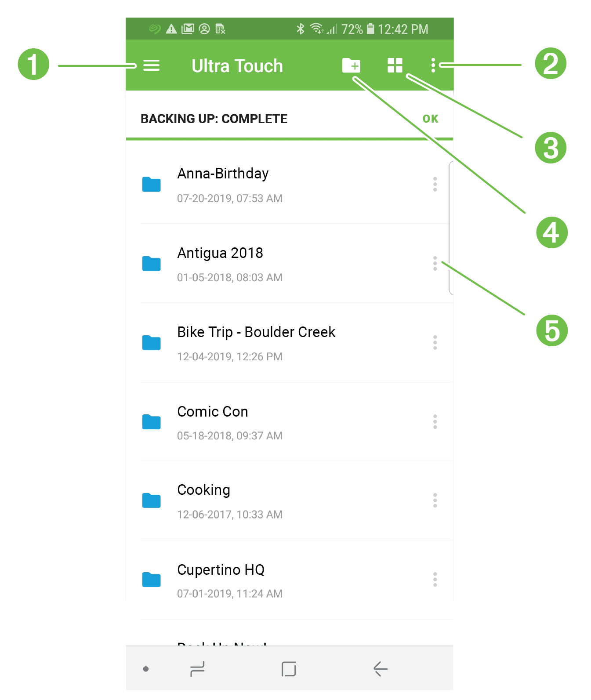Screen dimensions: 591x700
Task: Show more options for Comic Con
Action: [435, 421]
